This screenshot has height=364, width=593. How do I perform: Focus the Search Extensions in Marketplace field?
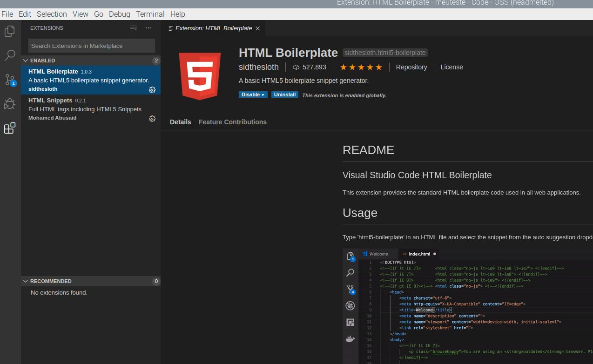pyautogui.click(x=92, y=46)
